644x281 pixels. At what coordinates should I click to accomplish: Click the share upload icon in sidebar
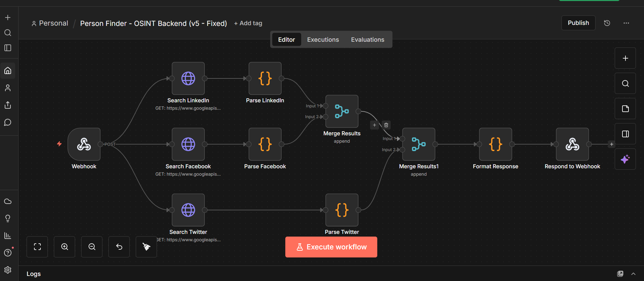[8, 105]
